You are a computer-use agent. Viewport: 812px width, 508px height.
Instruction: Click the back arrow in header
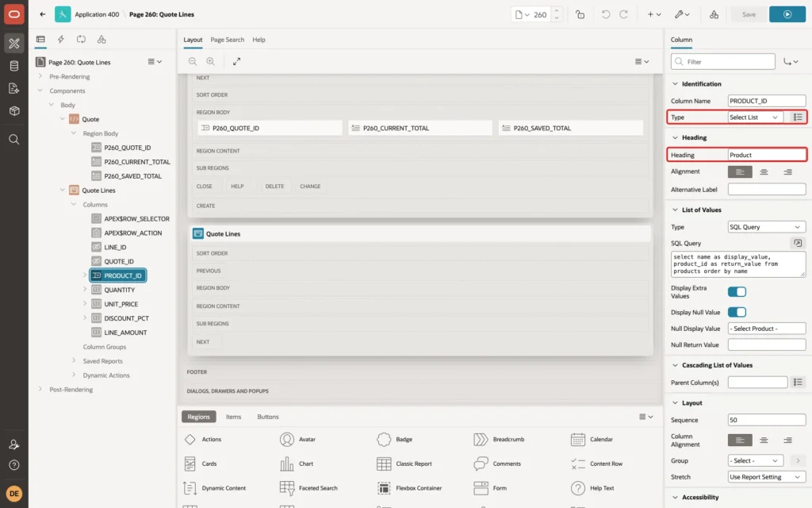pyautogui.click(x=43, y=14)
